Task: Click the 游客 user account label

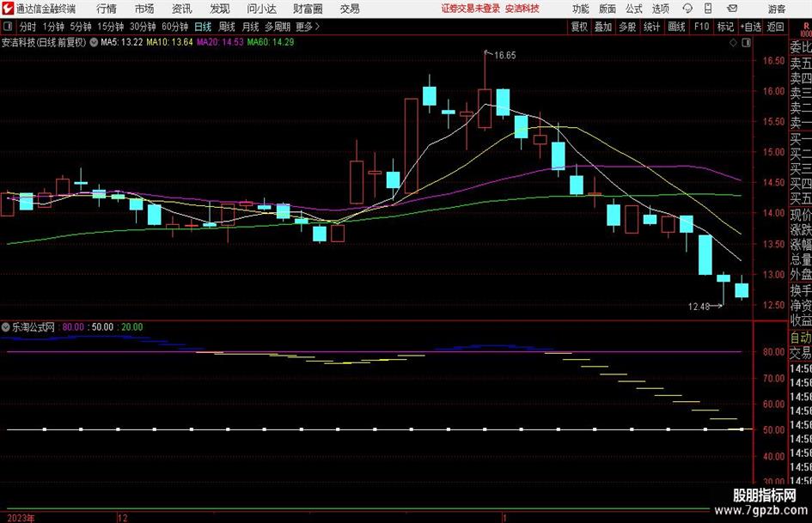Action: tap(776, 9)
